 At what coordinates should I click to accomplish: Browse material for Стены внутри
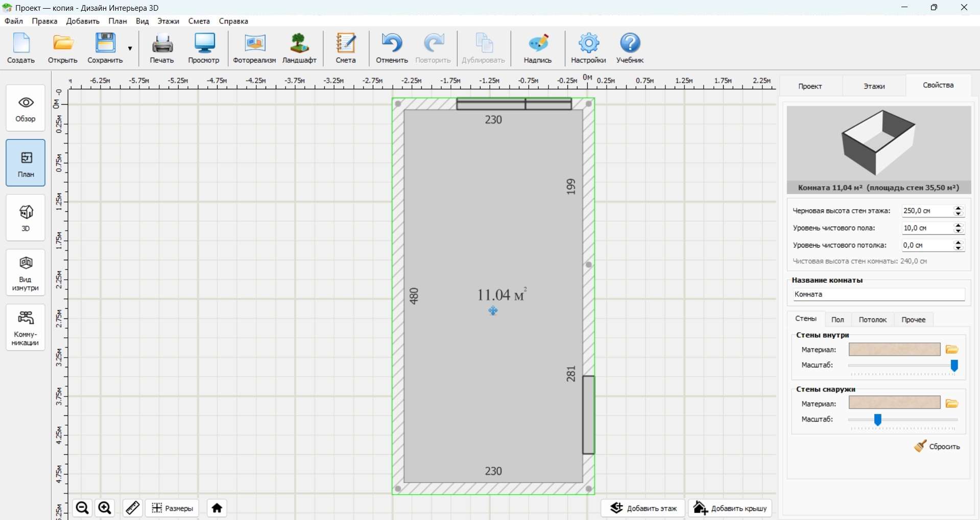point(952,350)
